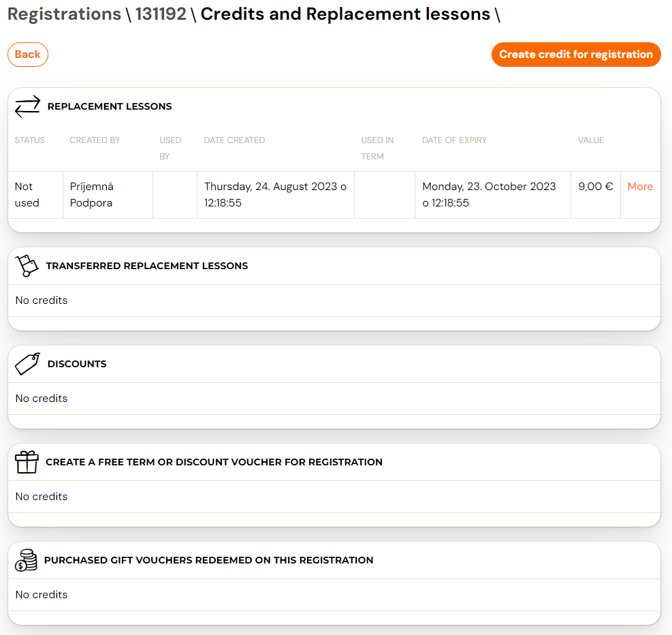
Task: Click the Replacement Lessons swap arrows icon
Action: (x=27, y=106)
